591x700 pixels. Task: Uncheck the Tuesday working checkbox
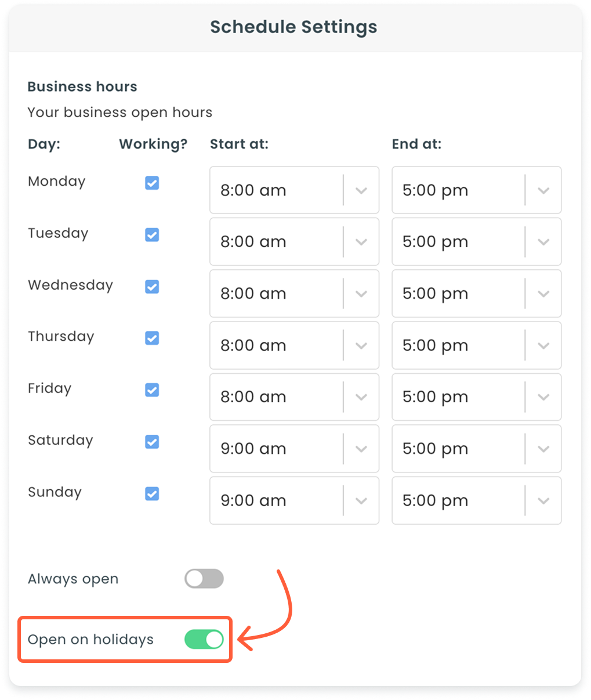(x=152, y=234)
